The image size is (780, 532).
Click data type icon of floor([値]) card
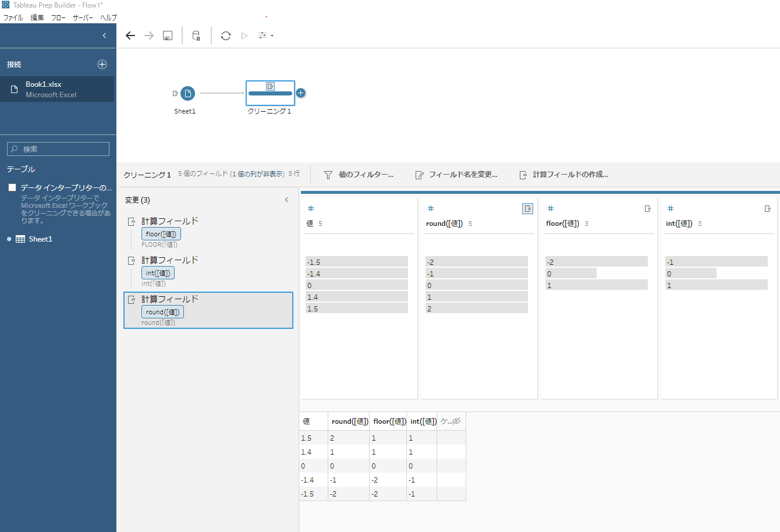[x=551, y=208]
